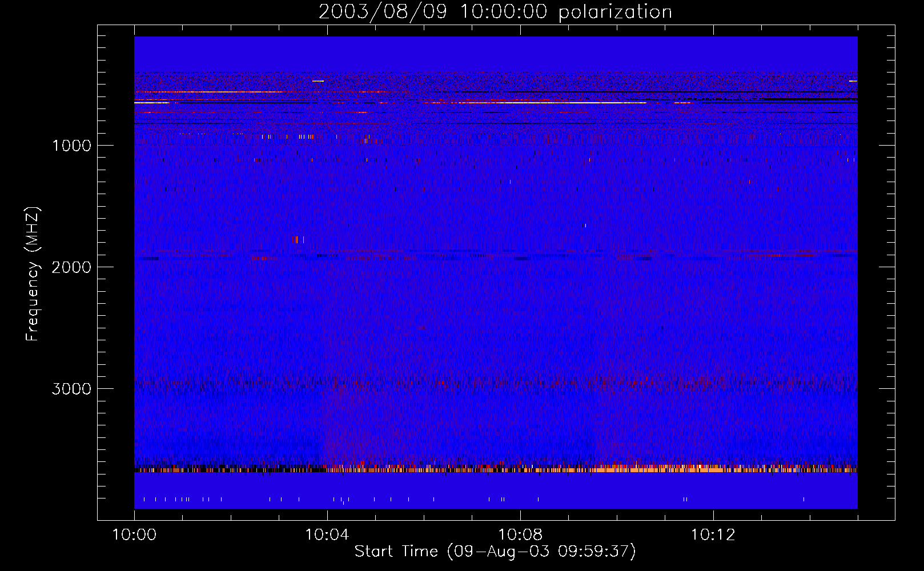Click the "10:00" time tick label
Viewport: 924px width, 571px height.
(134, 535)
